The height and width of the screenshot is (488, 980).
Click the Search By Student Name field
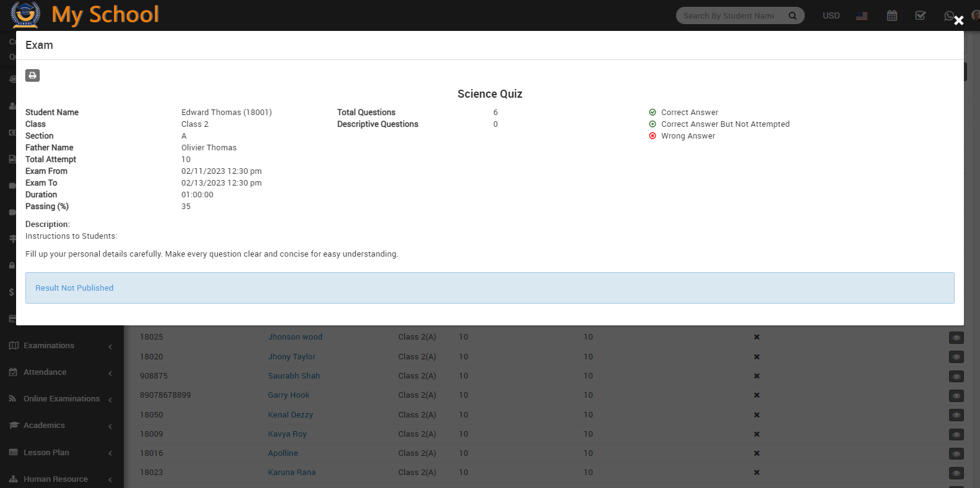(729, 16)
